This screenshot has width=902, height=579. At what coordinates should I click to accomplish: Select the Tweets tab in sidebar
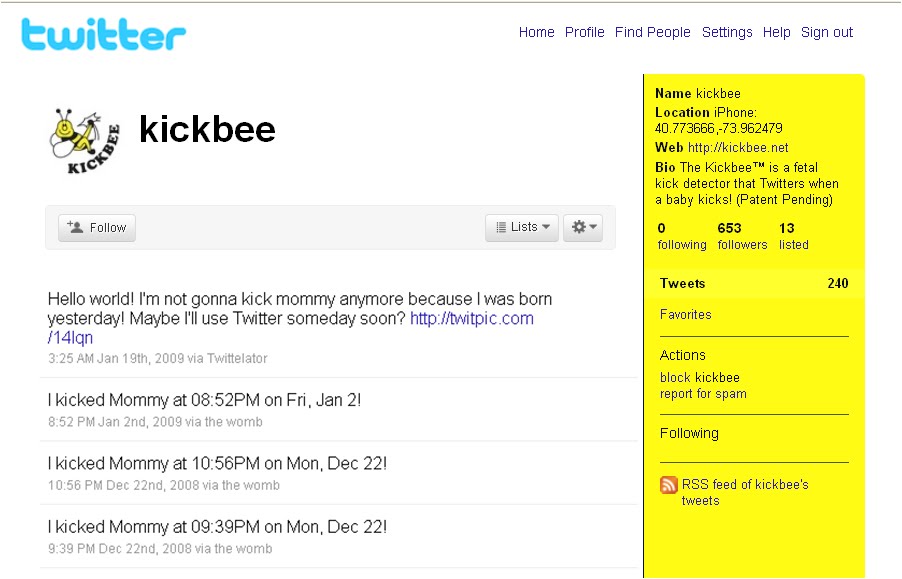[754, 283]
